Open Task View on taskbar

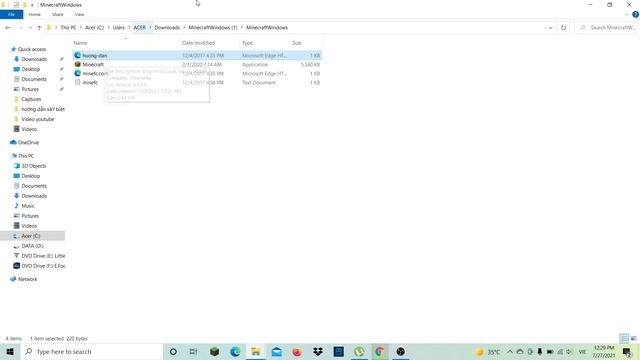click(193, 352)
